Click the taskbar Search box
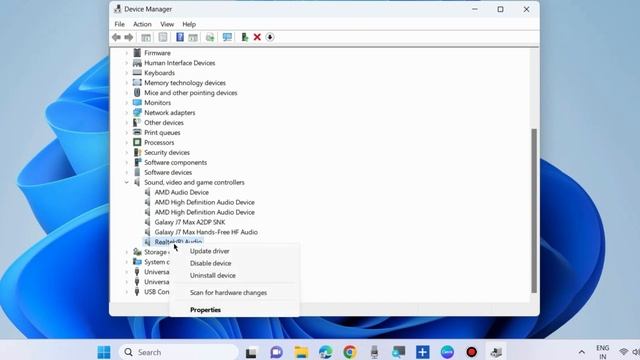640x360 pixels. pyautogui.click(x=179, y=352)
